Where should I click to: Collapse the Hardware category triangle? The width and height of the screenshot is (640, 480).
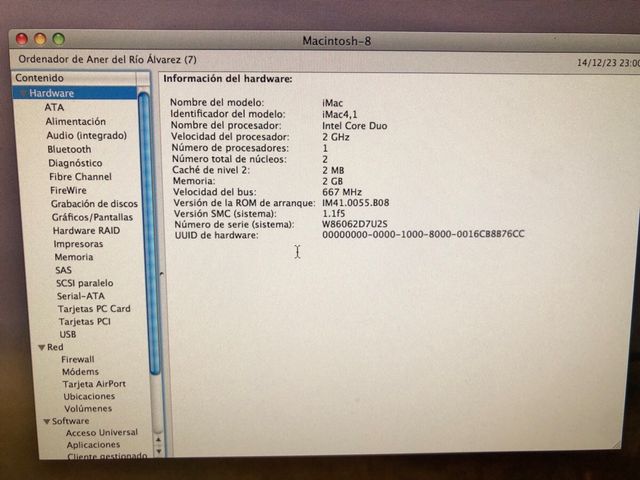coord(24,93)
